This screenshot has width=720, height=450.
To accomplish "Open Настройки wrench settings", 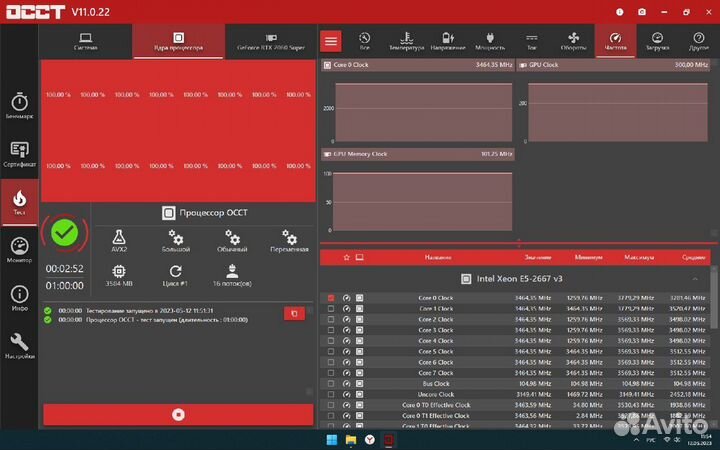I will [x=19, y=346].
